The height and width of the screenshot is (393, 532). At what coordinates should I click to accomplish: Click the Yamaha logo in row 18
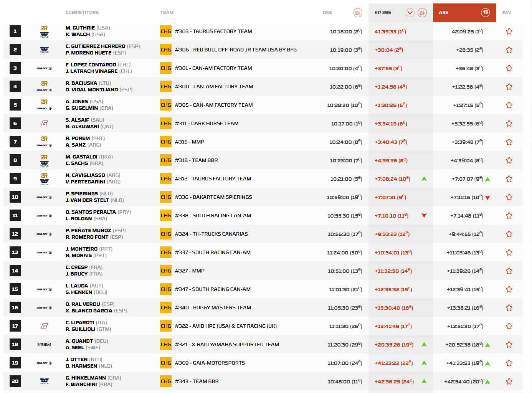[44, 345]
